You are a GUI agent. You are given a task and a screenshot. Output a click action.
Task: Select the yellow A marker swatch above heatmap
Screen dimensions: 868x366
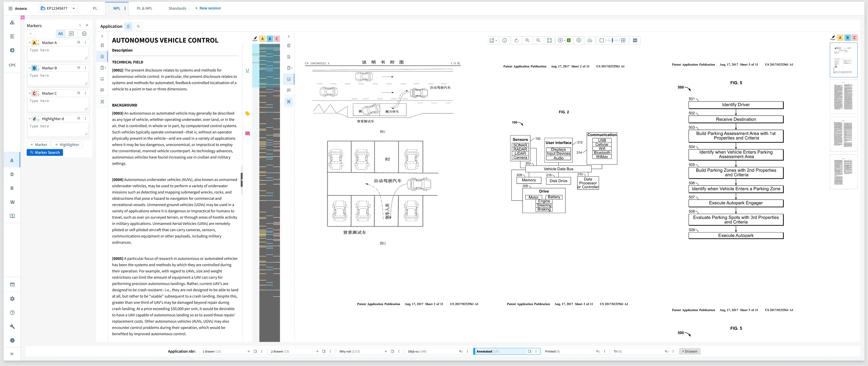(262, 39)
